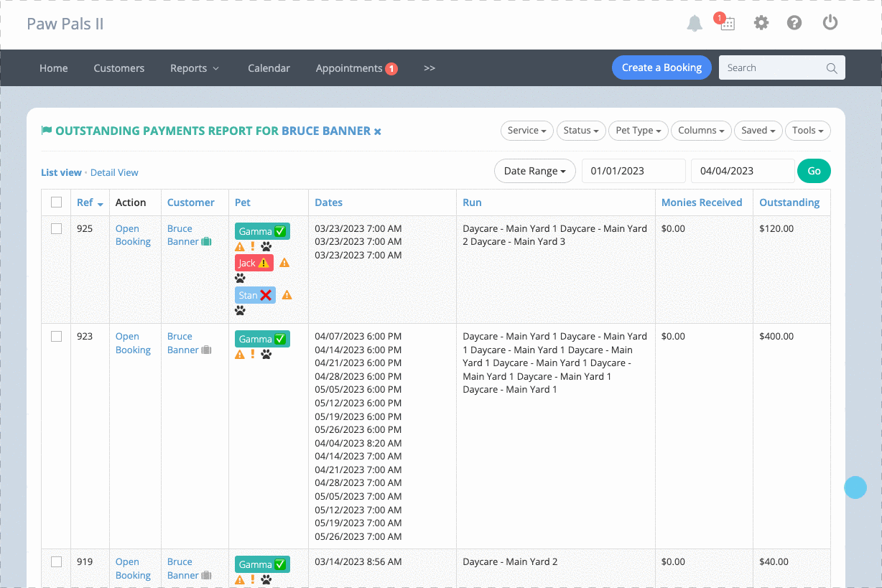Click the search magnifier icon

(832, 68)
